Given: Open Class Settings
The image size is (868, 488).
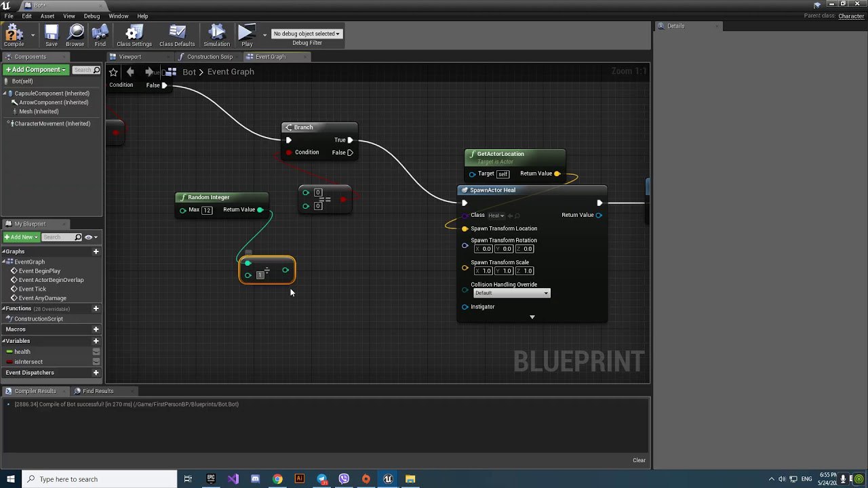Looking at the screenshot, I should click(134, 35).
